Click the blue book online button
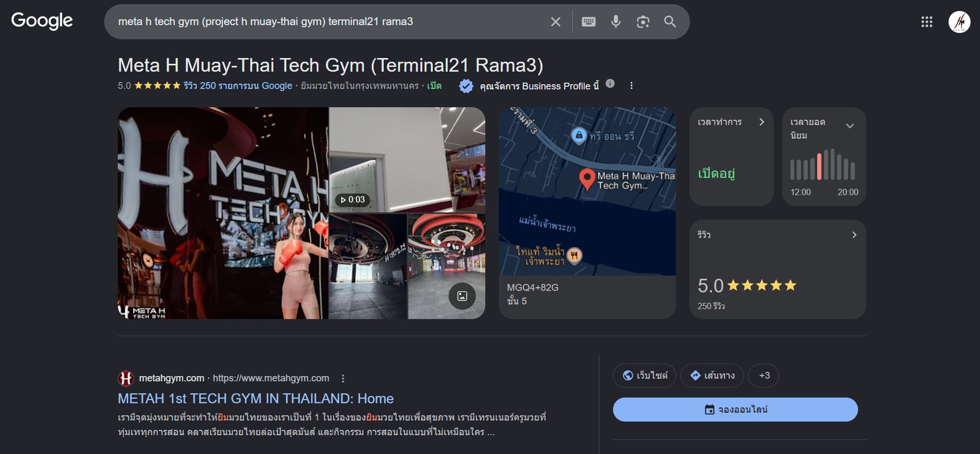This screenshot has width=980, height=454. (736, 409)
